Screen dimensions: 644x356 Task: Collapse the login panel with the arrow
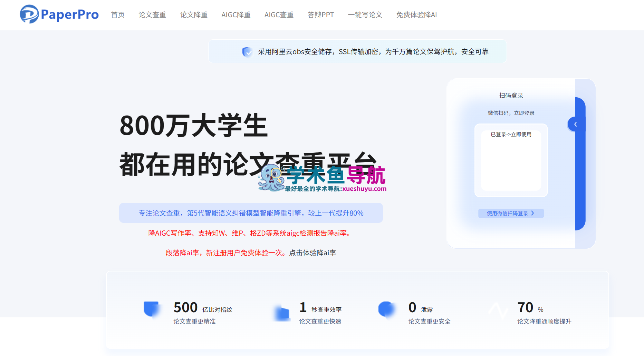(x=575, y=124)
